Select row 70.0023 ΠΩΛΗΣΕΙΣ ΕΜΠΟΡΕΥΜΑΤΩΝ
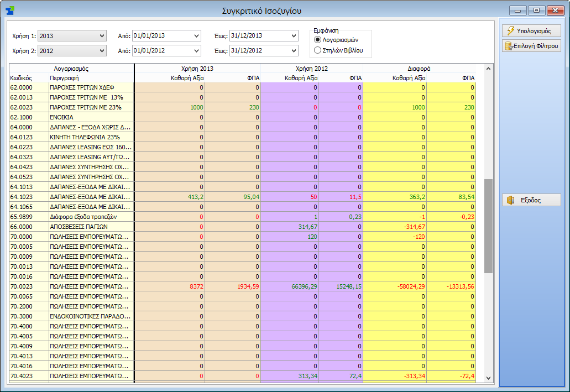570x392 pixels. pyautogui.click(x=243, y=286)
